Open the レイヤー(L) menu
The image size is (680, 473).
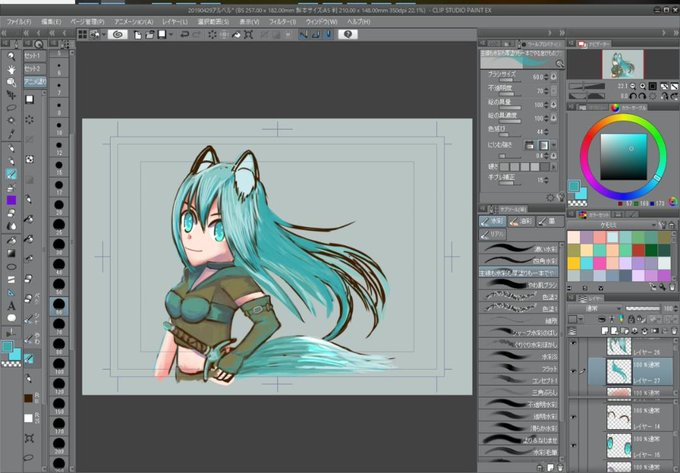click(x=175, y=22)
